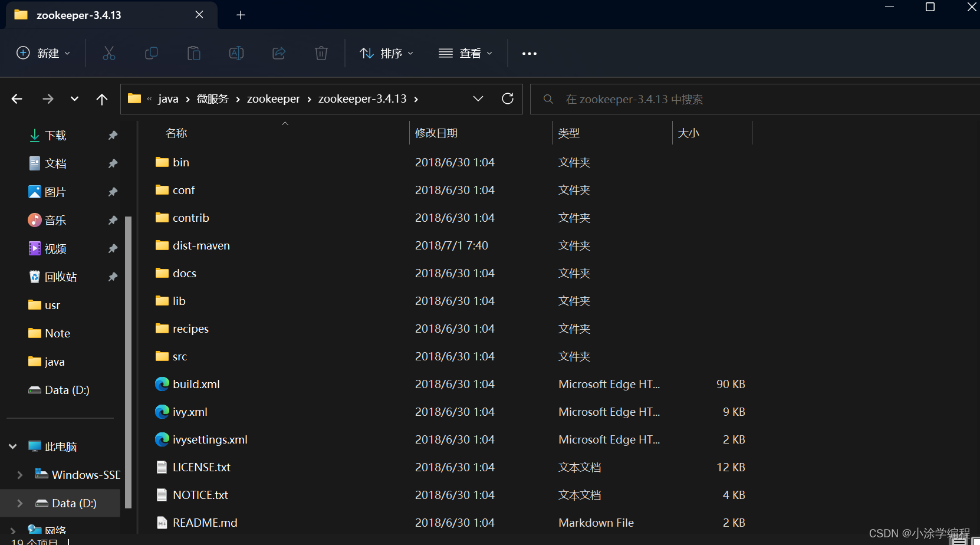
Task: Select the NOTICE.txt file
Action: click(x=200, y=495)
